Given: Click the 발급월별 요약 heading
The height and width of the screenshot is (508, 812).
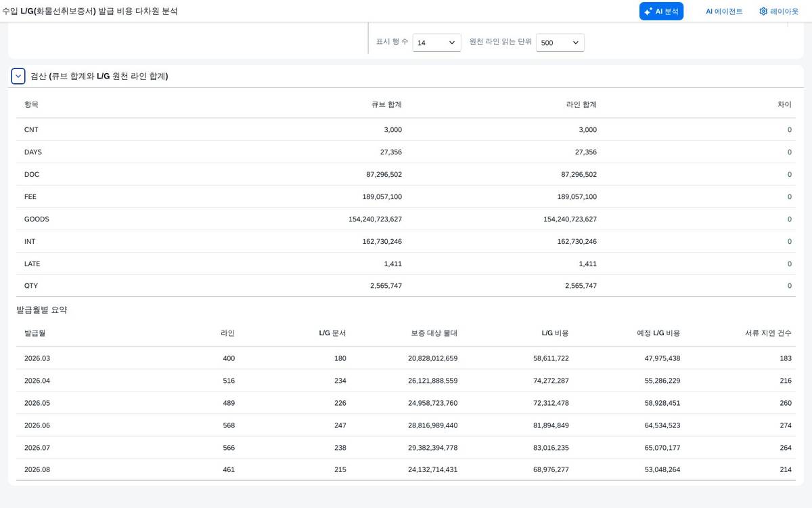Looking at the screenshot, I should click(42, 310).
